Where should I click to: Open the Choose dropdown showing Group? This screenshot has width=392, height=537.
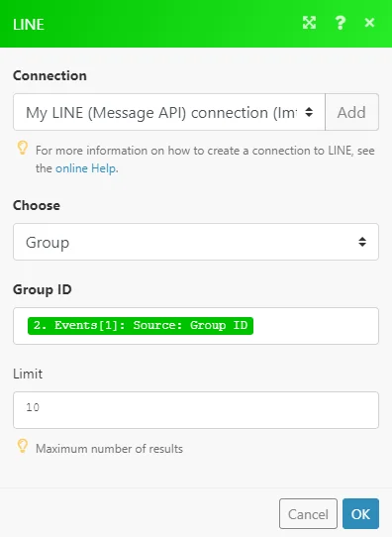coord(196,242)
